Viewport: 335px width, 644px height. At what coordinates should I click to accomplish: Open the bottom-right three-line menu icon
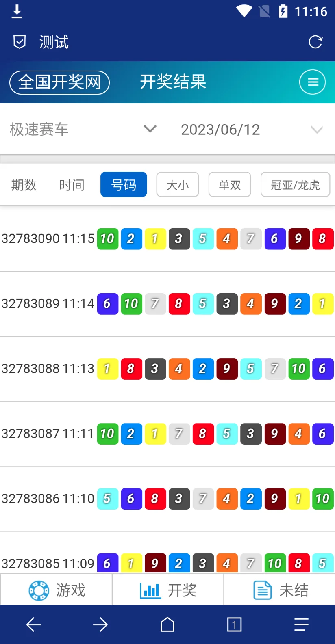[301, 625]
